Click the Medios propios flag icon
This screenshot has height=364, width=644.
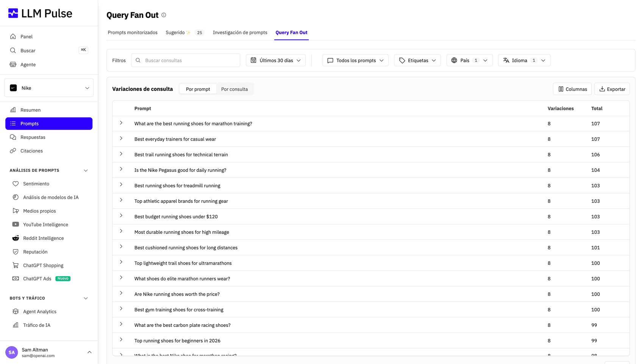click(x=16, y=211)
